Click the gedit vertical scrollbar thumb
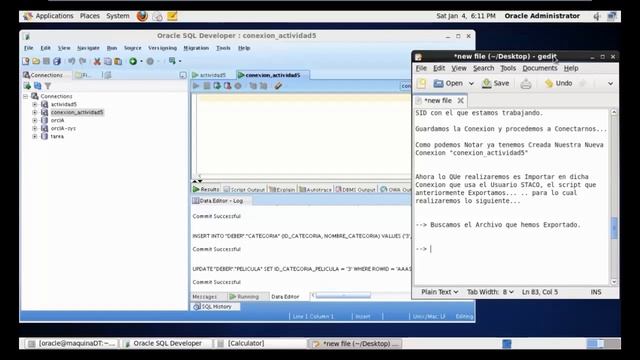The image size is (640, 360). coord(614,228)
